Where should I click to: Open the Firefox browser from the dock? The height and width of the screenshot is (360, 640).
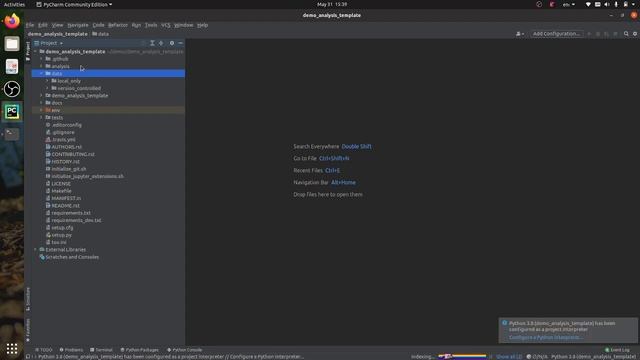(x=12, y=21)
